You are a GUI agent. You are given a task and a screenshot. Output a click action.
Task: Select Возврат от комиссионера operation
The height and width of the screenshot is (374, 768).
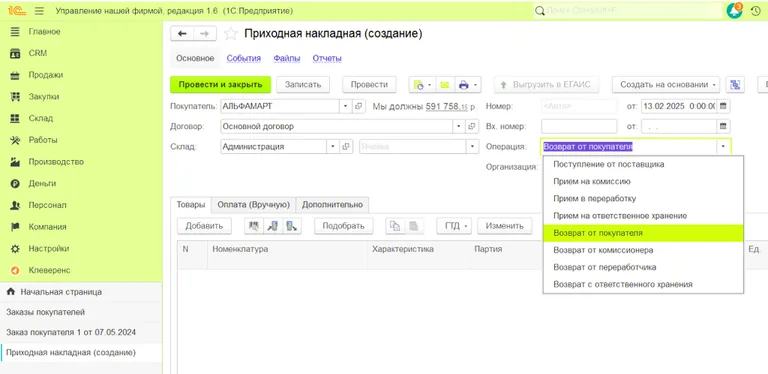tap(643, 250)
